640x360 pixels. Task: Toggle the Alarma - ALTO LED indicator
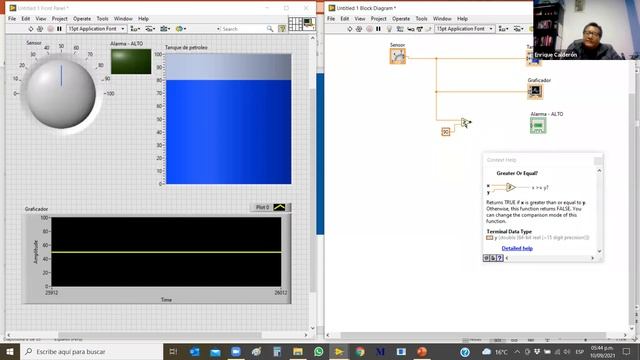tap(131, 62)
